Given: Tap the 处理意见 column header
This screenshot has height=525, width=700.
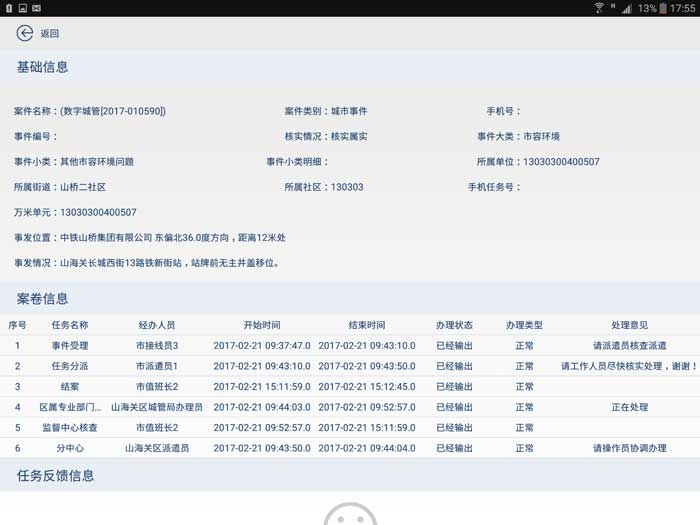Looking at the screenshot, I should pyautogui.click(x=629, y=325).
